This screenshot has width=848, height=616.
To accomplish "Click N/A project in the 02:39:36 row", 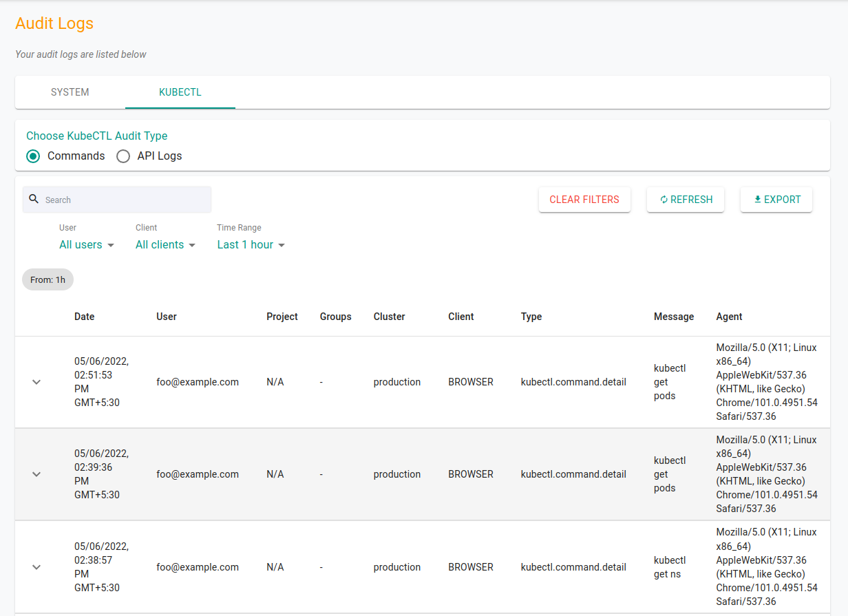I will (275, 474).
